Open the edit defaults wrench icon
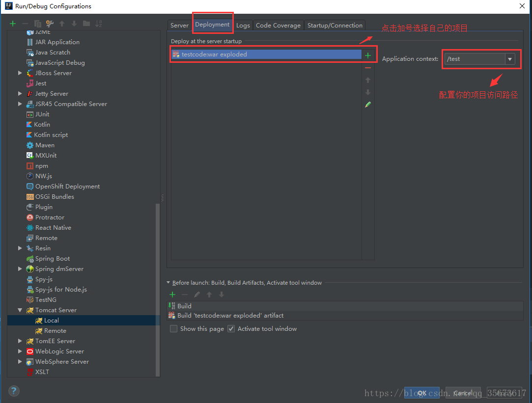The height and width of the screenshot is (403, 532). tap(50, 24)
